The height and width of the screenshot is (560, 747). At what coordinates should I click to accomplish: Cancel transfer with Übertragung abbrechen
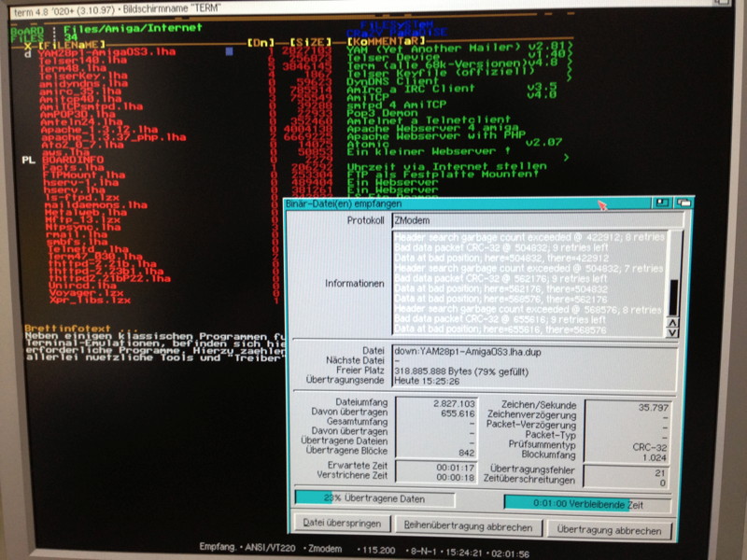coord(612,529)
